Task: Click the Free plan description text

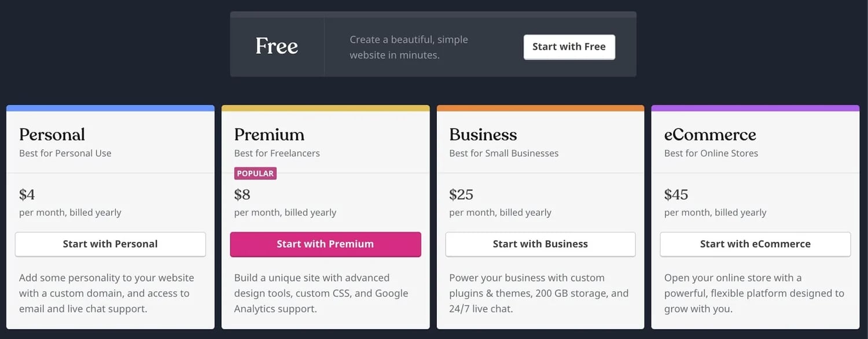Action: [x=409, y=47]
